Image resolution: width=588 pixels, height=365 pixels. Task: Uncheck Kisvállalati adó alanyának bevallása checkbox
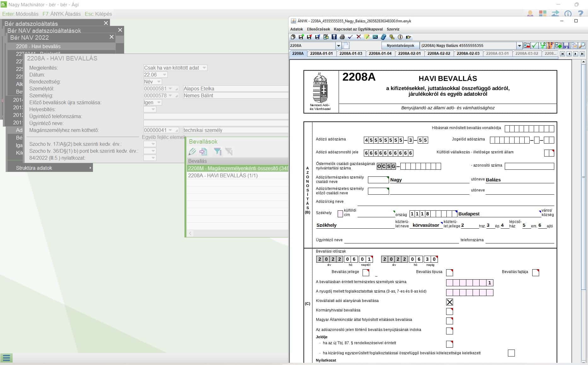pos(450,302)
